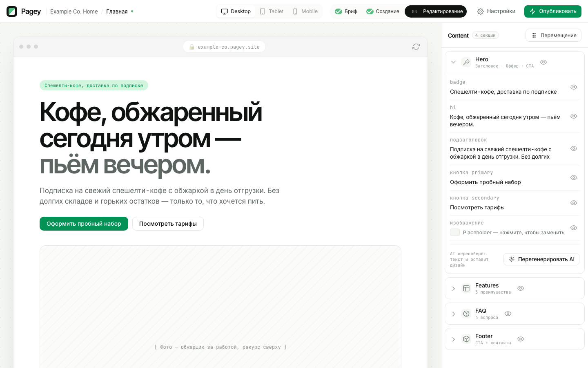Open Example Co. Home breadcrumb
The height and width of the screenshot is (368, 588).
click(74, 11)
